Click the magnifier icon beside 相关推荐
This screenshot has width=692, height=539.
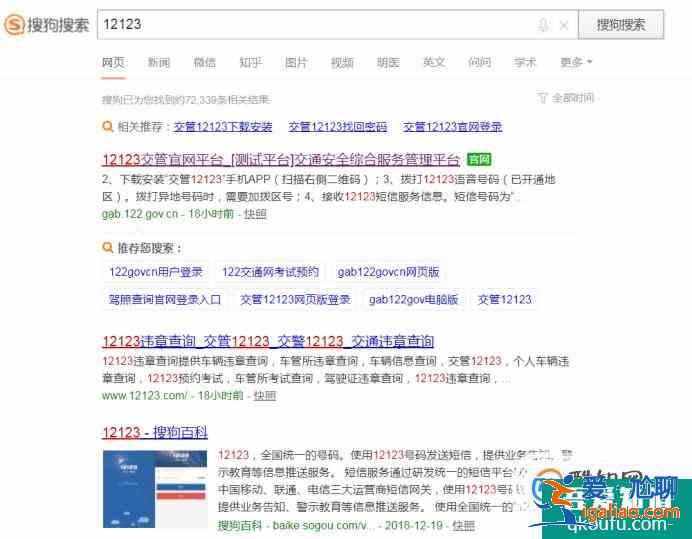(x=107, y=127)
